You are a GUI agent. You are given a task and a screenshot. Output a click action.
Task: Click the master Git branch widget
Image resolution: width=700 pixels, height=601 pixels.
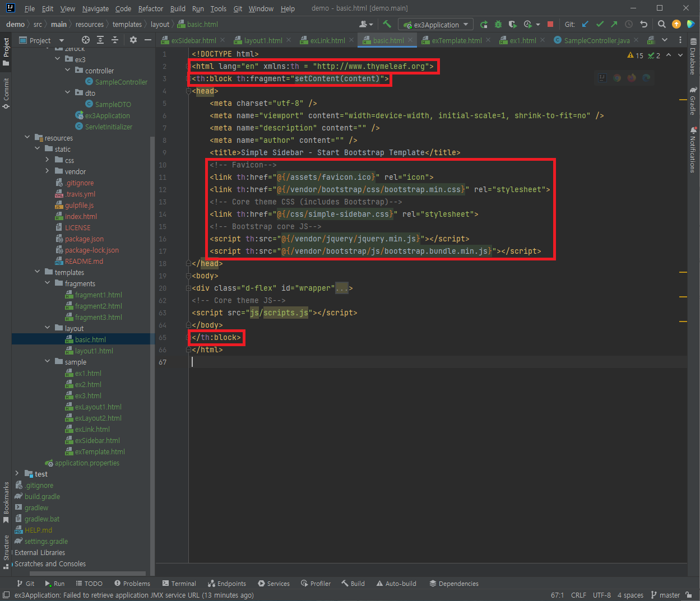(x=665, y=595)
